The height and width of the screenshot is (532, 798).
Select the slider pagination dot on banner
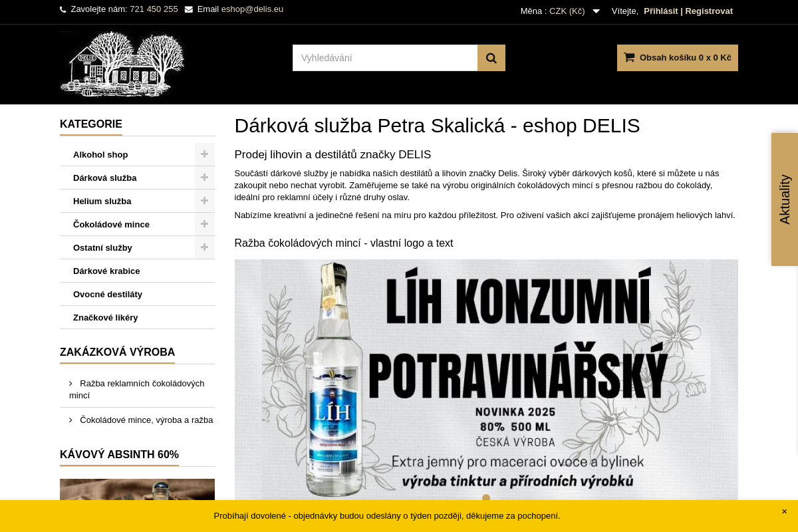(x=486, y=497)
